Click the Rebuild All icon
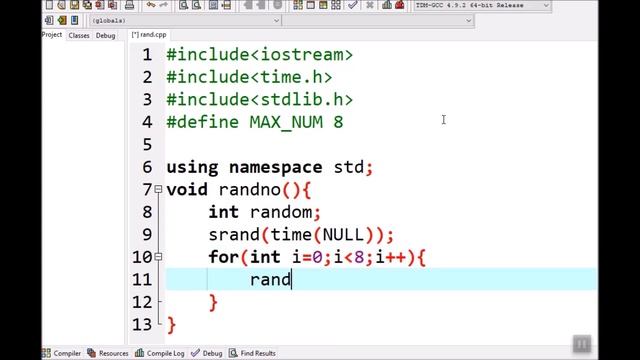640x360 pixels. click(x=336, y=5)
